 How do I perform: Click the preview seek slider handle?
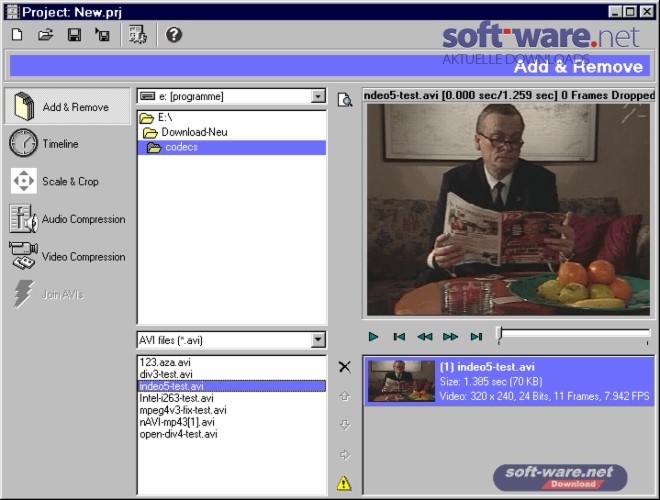coord(499,335)
